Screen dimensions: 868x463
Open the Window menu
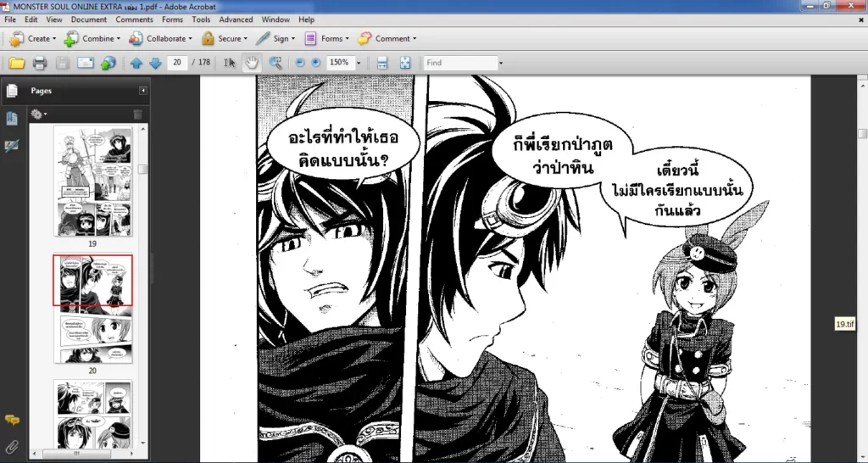(x=275, y=20)
